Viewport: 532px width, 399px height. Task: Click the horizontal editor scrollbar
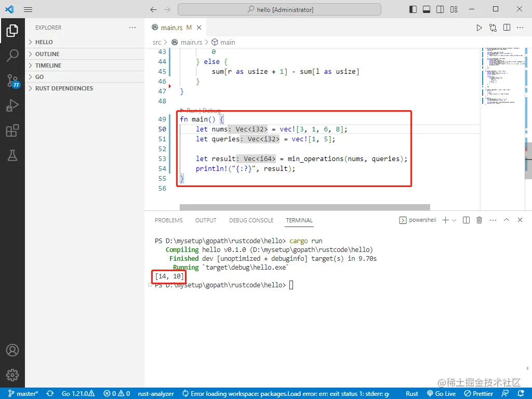point(304,207)
